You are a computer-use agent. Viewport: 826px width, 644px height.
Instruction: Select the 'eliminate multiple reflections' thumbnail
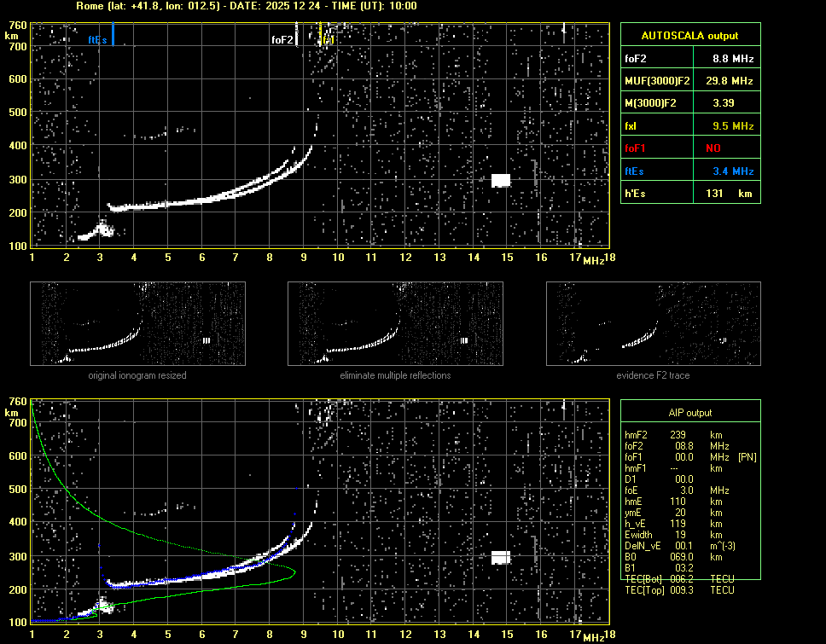pyautogui.click(x=395, y=323)
